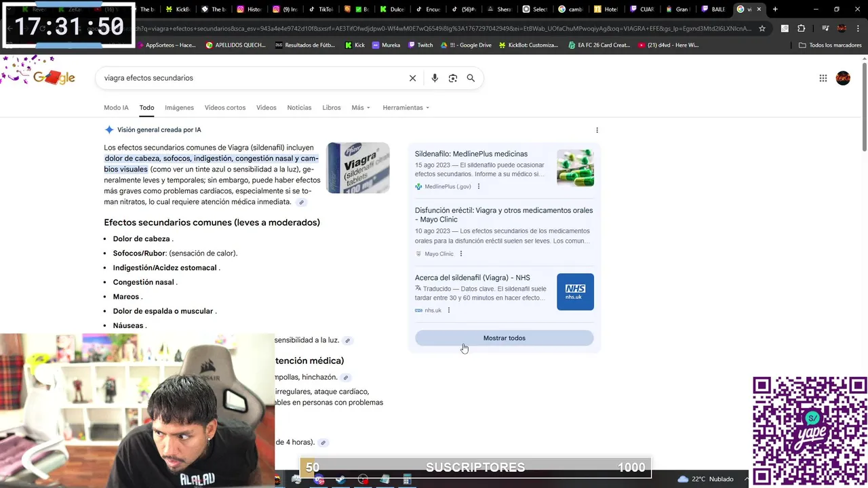Clear the search box with the X icon
This screenshot has width=868, height=488.
click(412, 78)
